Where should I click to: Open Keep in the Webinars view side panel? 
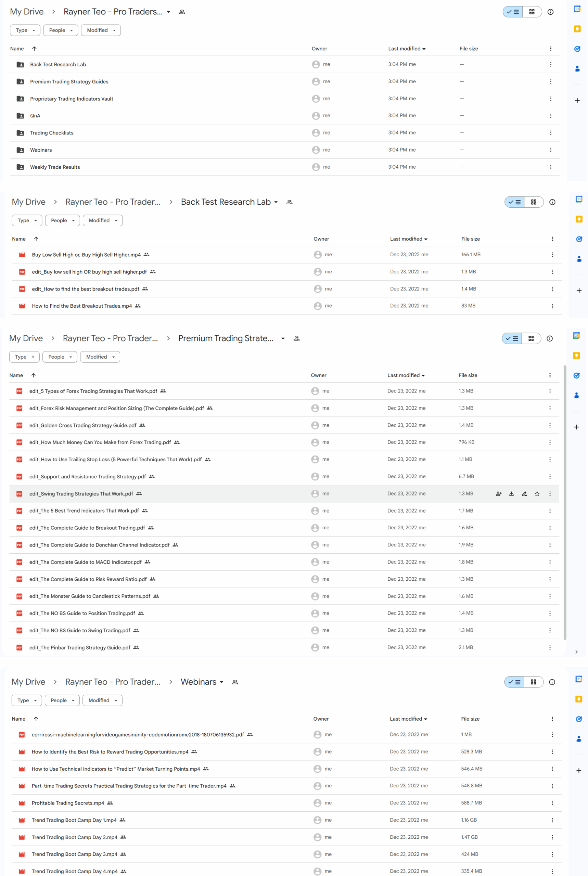(x=579, y=699)
